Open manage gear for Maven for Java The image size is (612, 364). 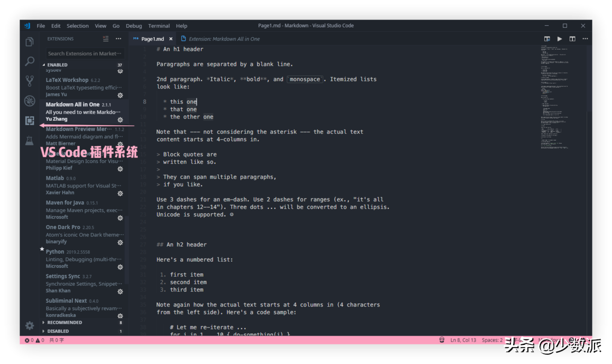(x=120, y=218)
